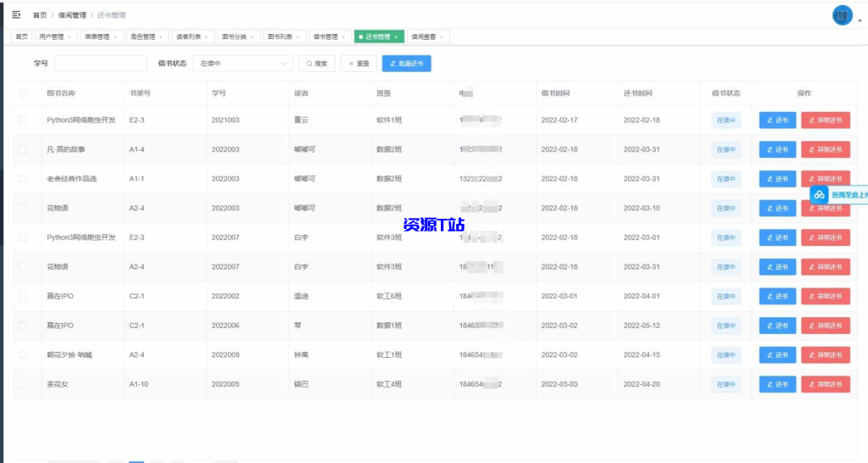Click 借阅管理 in the breadcrumb
The width and height of the screenshot is (868, 463).
72,15
